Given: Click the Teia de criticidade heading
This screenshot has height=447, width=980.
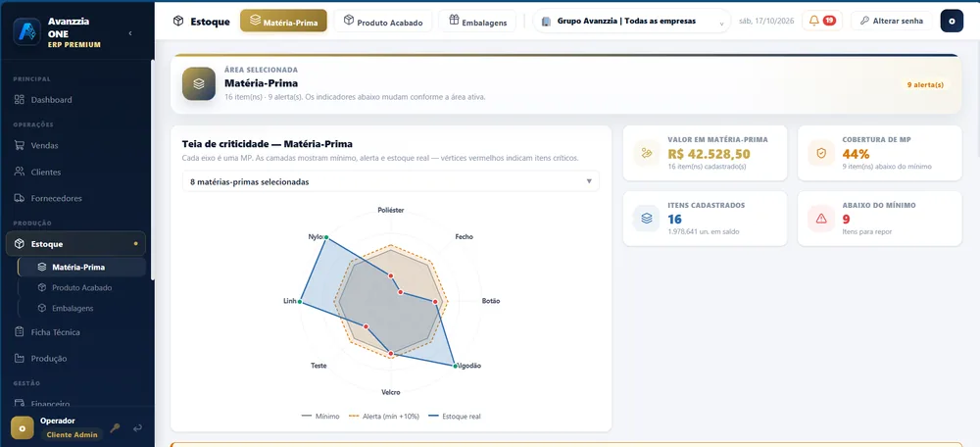Looking at the screenshot, I should pyautogui.click(x=267, y=144).
